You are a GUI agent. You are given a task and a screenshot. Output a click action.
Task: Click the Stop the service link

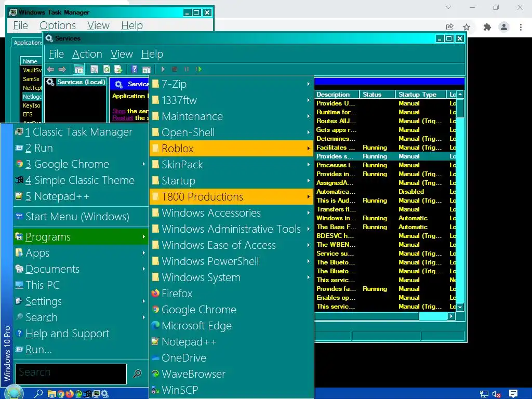coord(119,111)
